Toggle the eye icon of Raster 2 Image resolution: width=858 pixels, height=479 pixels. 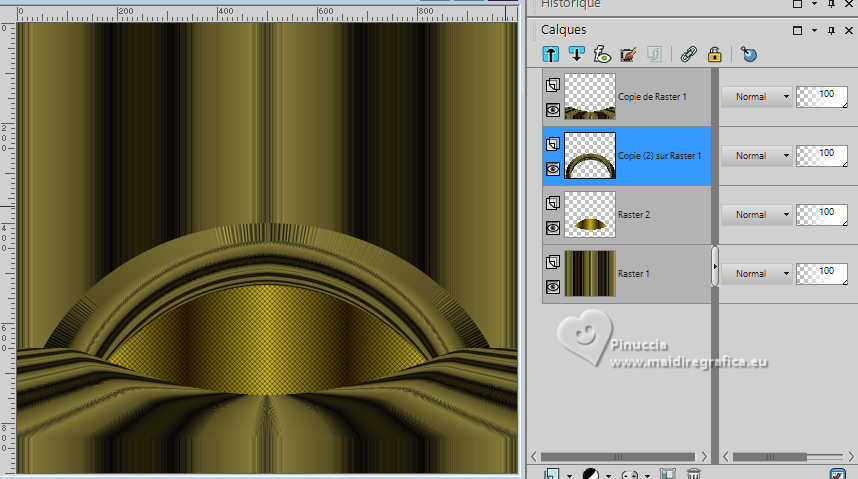553,228
